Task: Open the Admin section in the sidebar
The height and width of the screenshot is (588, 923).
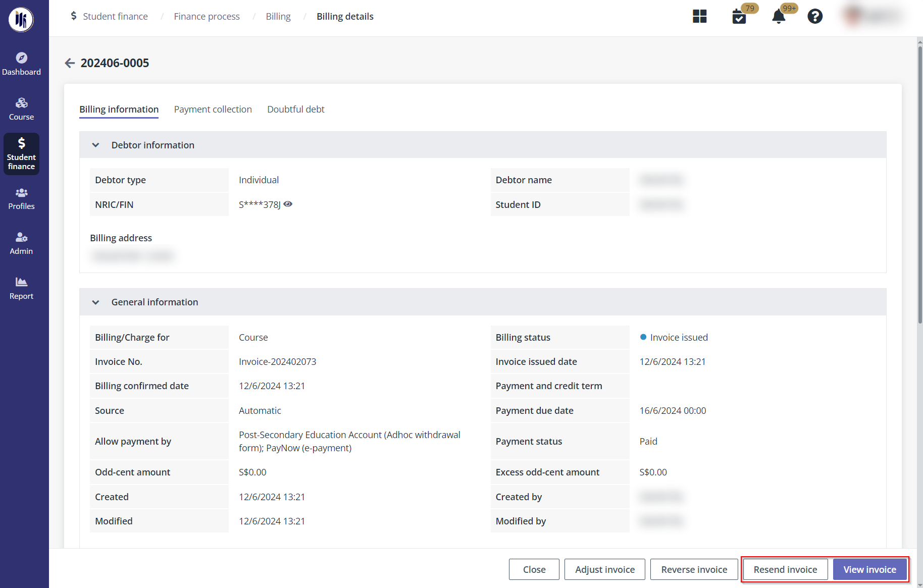Action: 21,244
